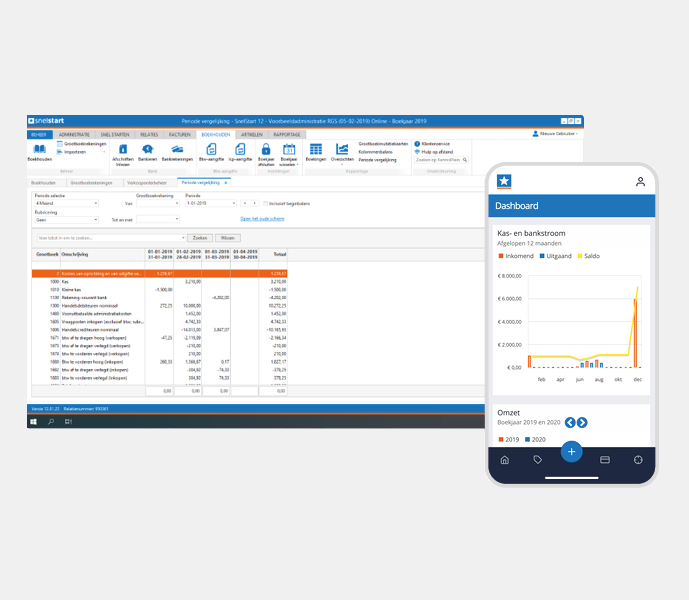Open the Boekhouden book icon in ribbon

(x=40, y=149)
